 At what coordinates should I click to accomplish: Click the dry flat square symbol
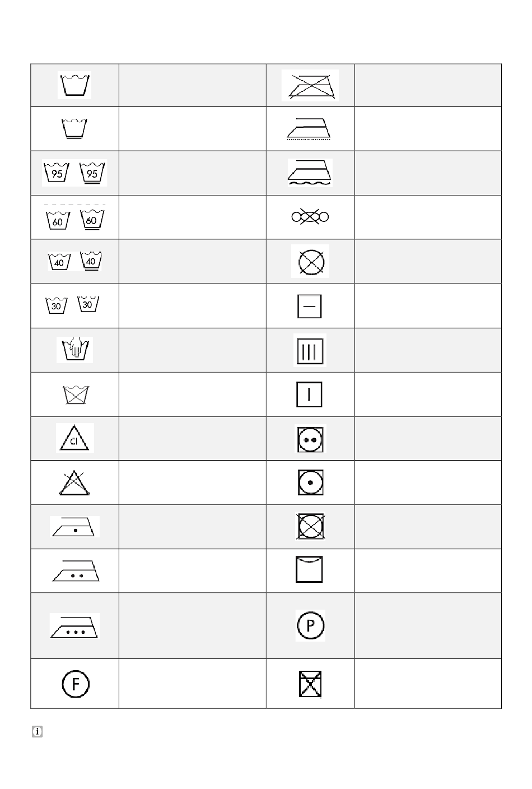coord(310,306)
